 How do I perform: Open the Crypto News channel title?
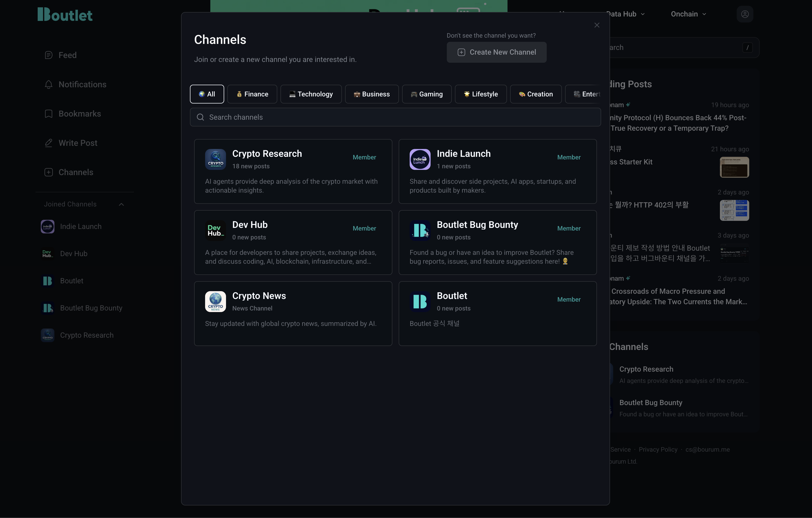[259, 296]
